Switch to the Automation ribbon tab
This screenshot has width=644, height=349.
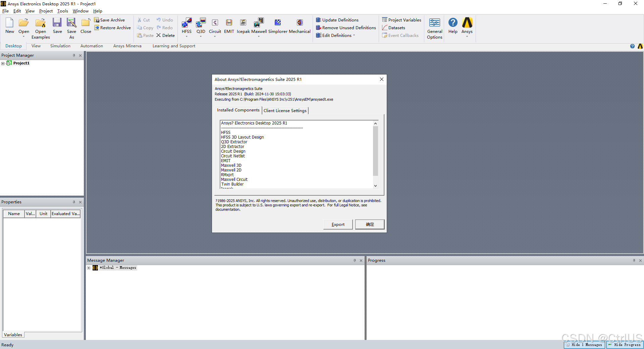[x=92, y=46]
